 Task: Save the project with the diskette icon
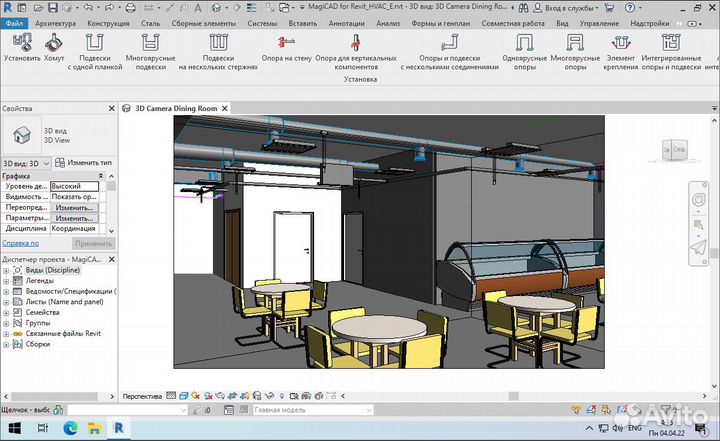tap(53, 8)
